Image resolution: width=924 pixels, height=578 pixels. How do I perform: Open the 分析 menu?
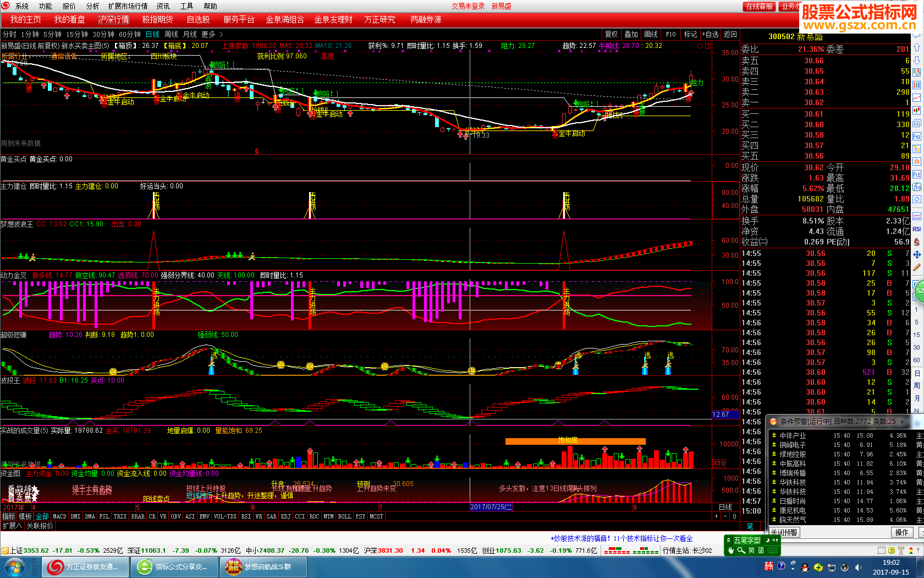coord(92,6)
